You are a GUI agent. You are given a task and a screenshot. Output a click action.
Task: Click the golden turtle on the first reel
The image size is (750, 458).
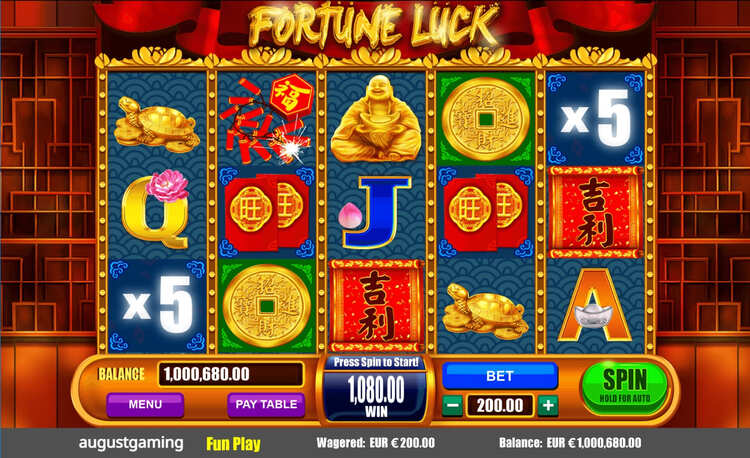[157, 124]
